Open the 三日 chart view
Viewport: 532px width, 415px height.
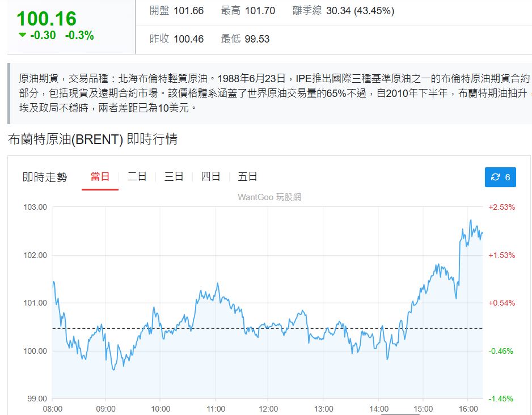click(174, 177)
